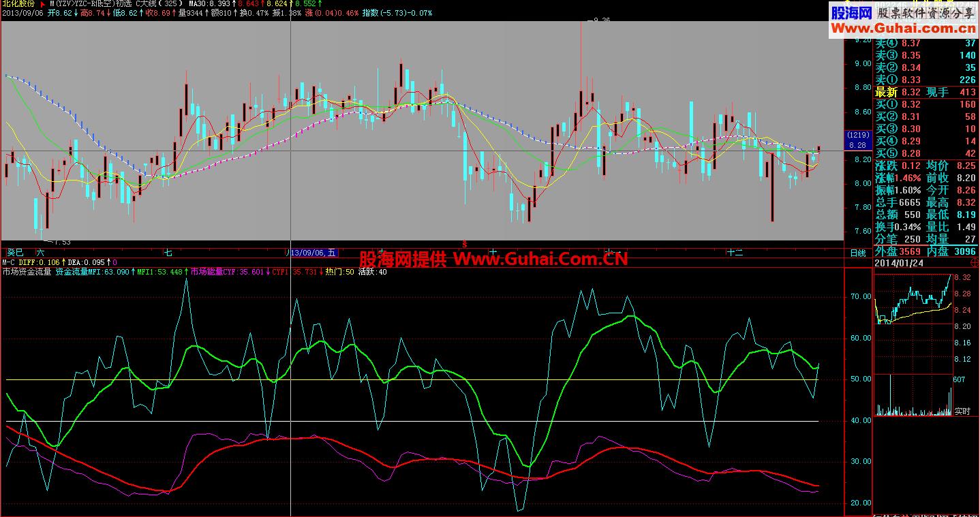
Task: Click the 十二 month label on the time axis
Action: coord(734,253)
